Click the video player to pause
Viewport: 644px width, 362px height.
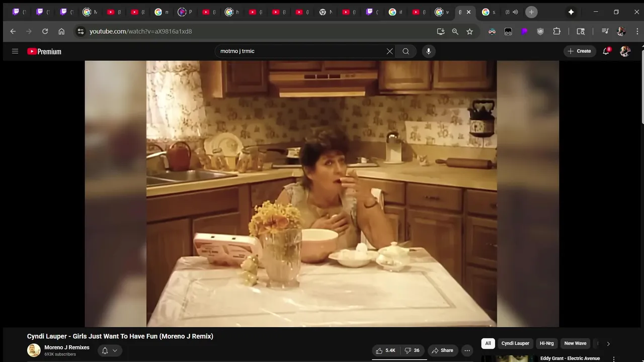(321, 194)
